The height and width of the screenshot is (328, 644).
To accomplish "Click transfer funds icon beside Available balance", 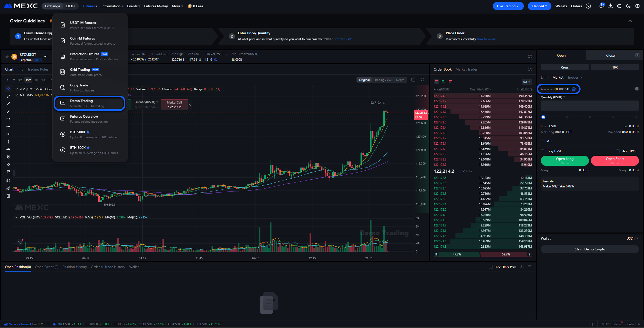I will [x=574, y=89].
